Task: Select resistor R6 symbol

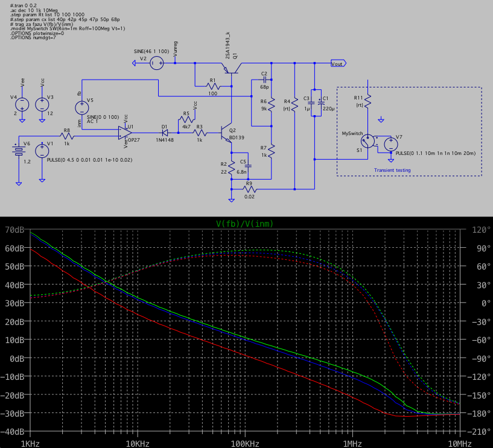Action: pyautogui.click(x=271, y=105)
